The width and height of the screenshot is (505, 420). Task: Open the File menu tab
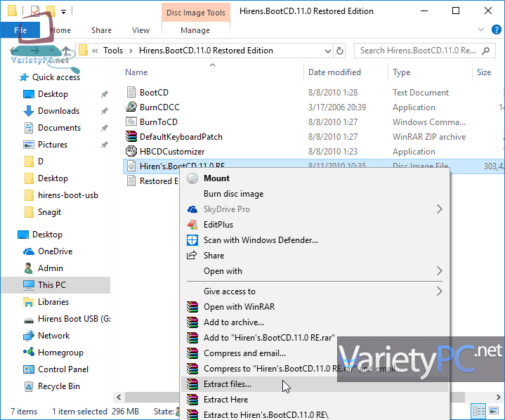(x=20, y=30)
